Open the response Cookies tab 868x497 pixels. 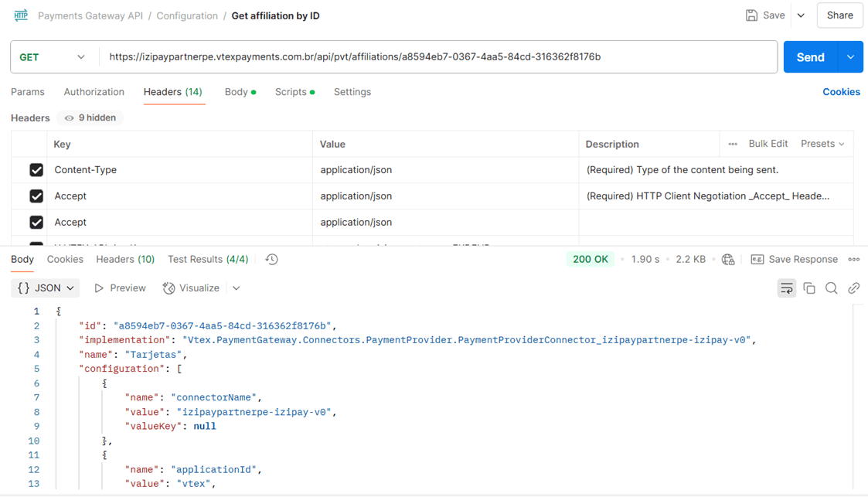65,259
